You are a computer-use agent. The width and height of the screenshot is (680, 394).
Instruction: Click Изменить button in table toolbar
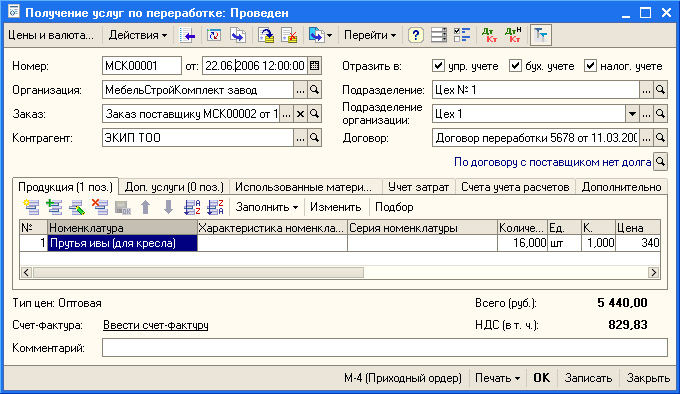(335, 207)
